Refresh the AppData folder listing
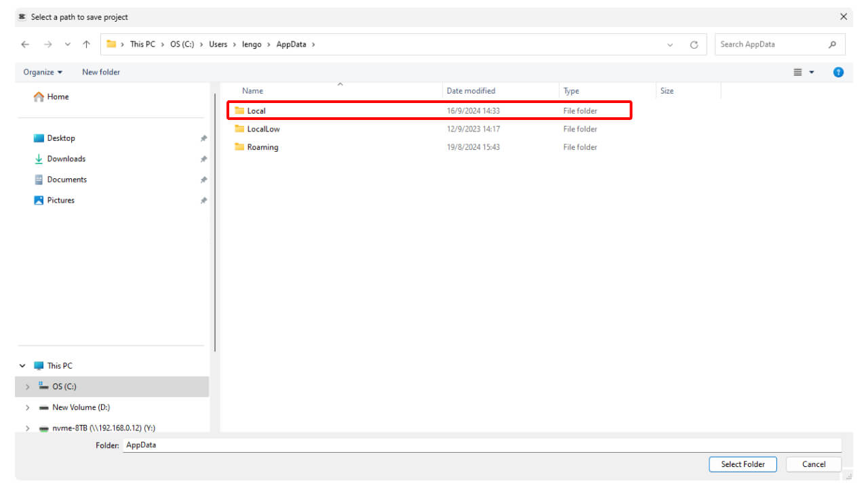This screenshot has width=868, height=488. pos(694,45)
